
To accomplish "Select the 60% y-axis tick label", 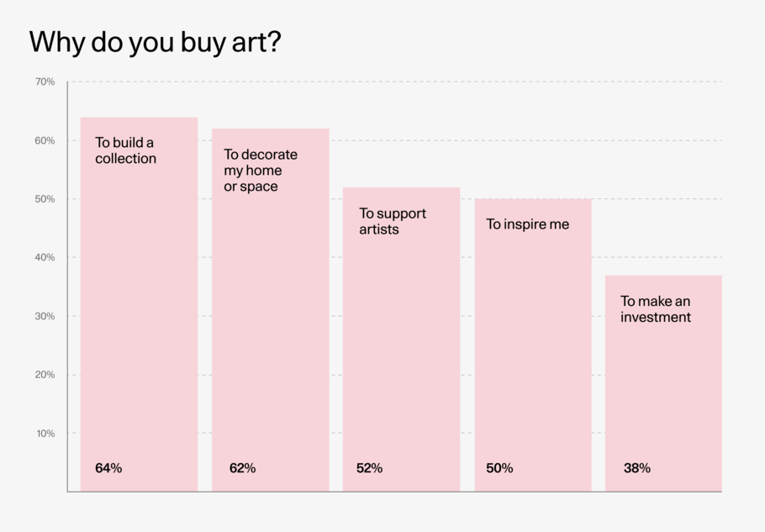I will click(x=45, y=141).
